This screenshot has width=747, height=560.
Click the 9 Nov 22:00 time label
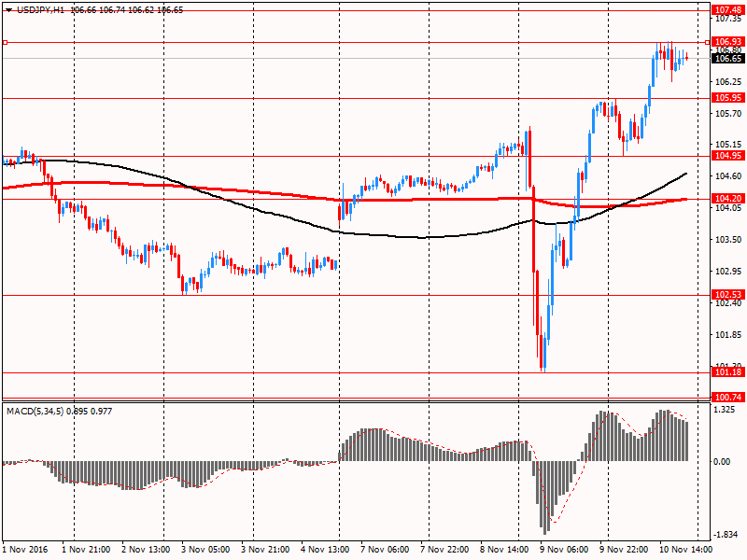624,550
